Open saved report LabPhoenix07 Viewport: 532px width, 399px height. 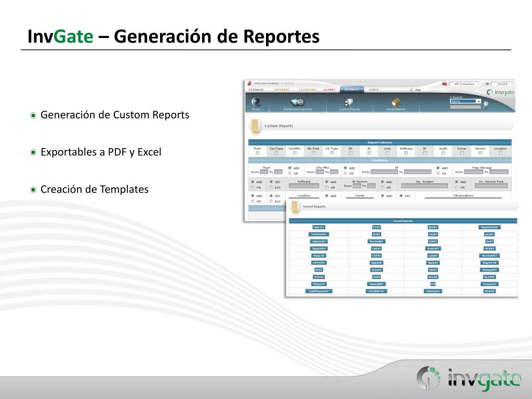click(318, 291)
